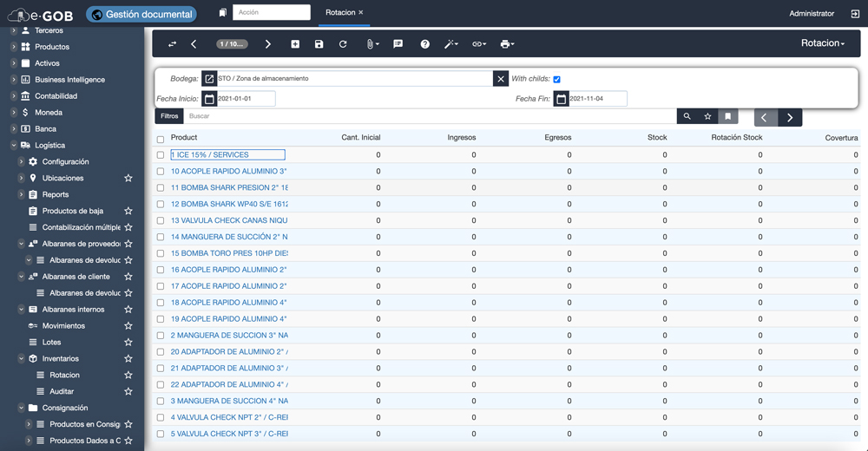Viewport: 868px width, 451px height.
Task: Create a new record with plus icon
Action: click(295, 44)
